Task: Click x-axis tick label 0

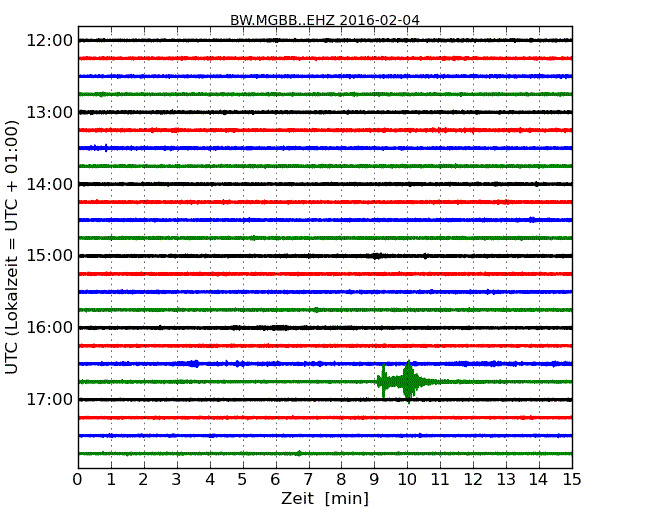Action: (78, 480)
